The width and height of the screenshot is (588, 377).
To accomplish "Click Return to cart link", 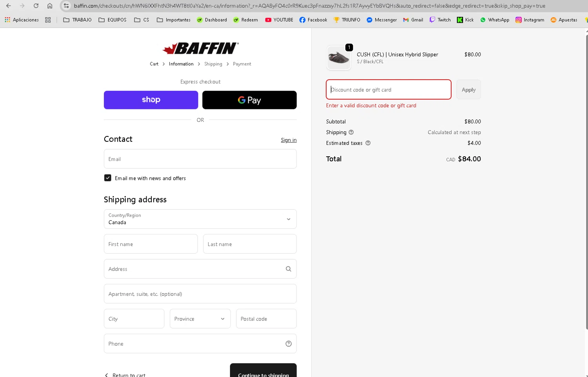I will click(x=125, y=375).
